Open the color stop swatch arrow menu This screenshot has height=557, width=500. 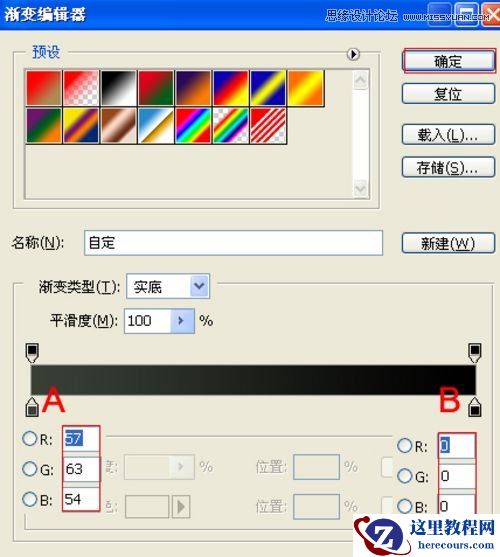[x=181, y=507]
